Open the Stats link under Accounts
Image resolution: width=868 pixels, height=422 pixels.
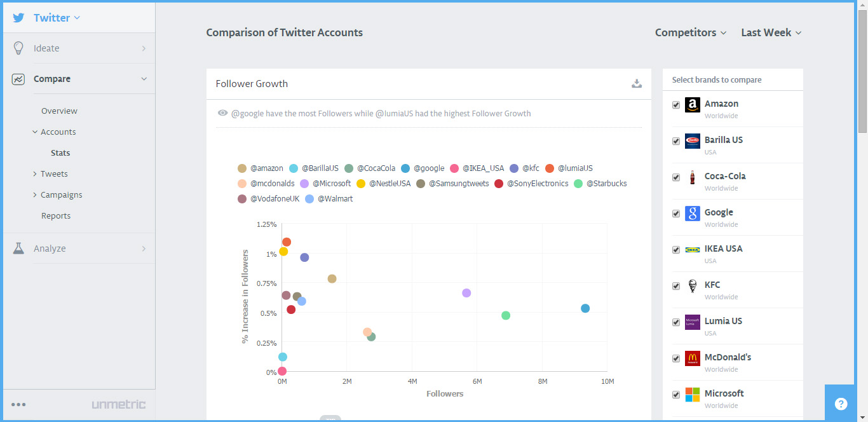click(60, 153)
